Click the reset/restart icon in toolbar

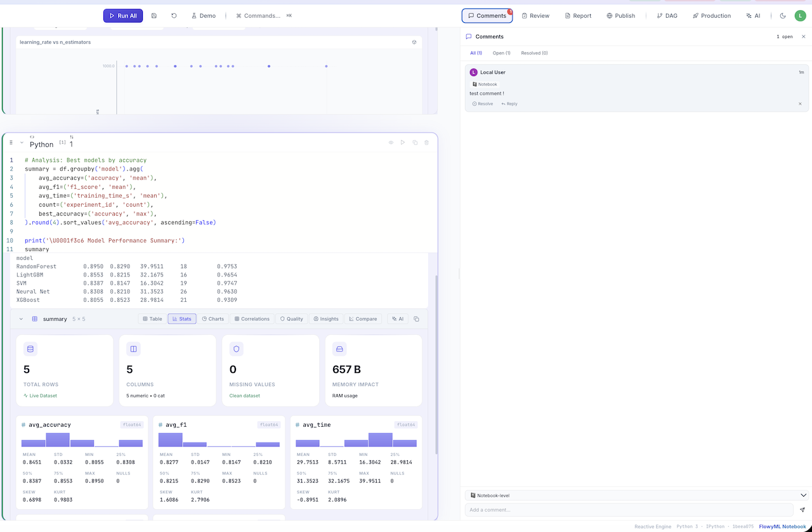[174, 16]
